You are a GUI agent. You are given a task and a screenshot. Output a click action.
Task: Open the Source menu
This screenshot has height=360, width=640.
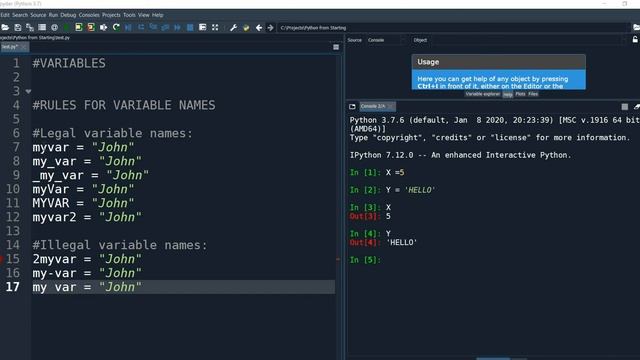38,15
